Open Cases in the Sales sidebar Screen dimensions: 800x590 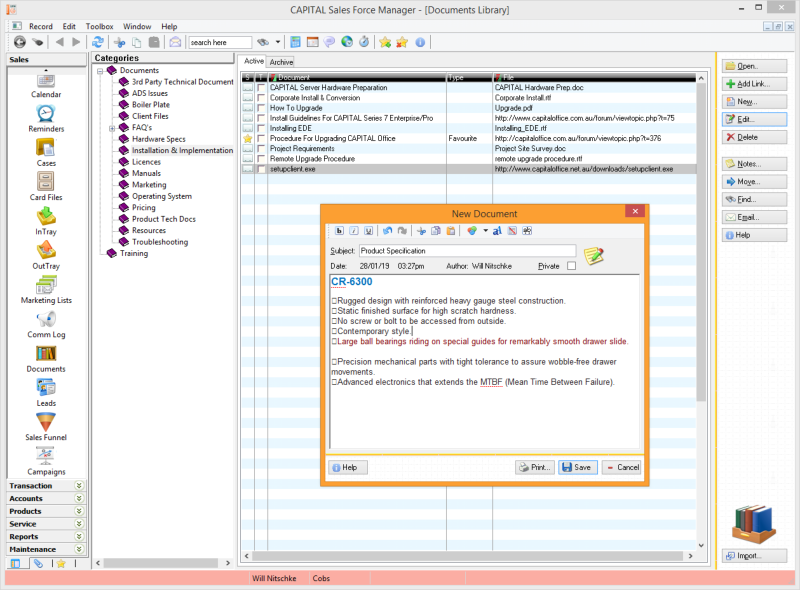click(x=46, y=153)
